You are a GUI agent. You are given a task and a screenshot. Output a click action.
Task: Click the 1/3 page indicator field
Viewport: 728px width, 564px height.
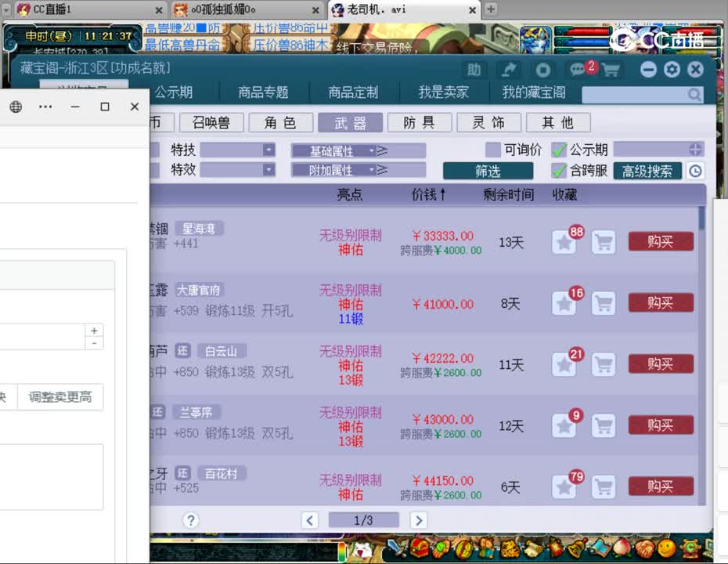(x=363, y=520)
